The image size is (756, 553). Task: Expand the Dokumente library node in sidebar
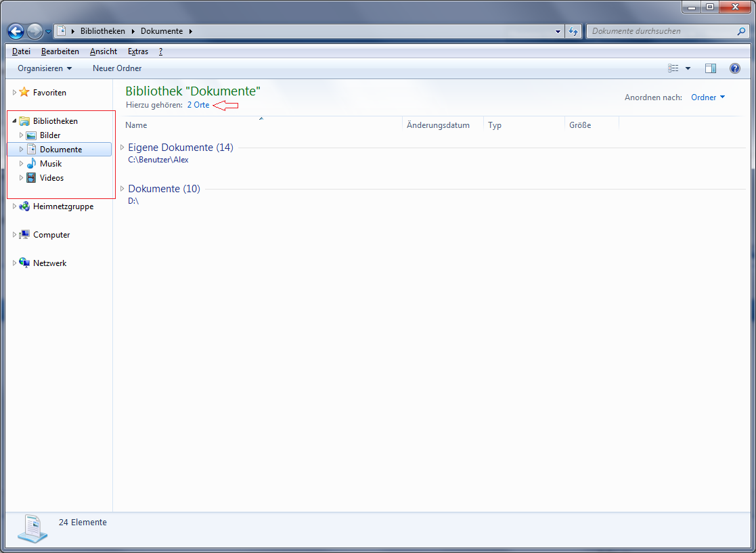(x=21, y=150)
